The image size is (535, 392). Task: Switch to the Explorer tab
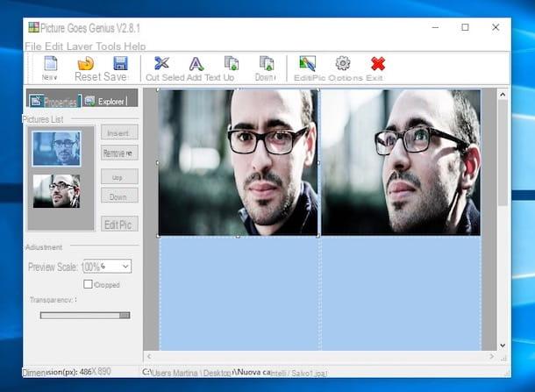coord(106,101)
